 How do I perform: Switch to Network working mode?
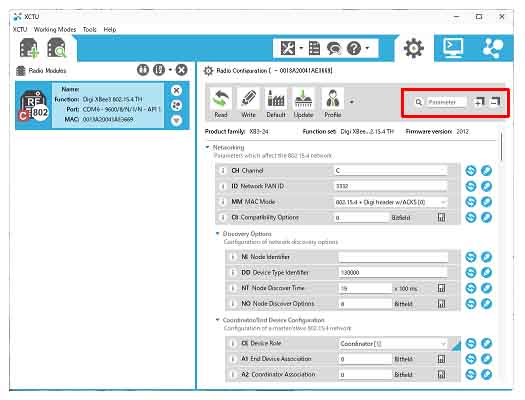[492, 49]
